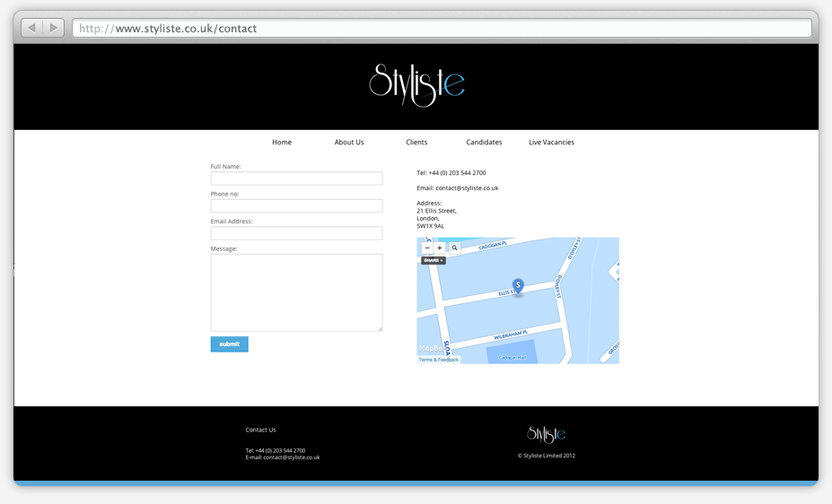Click the footer E-mail address
832x504 pixels.
(x=283, y=457)
